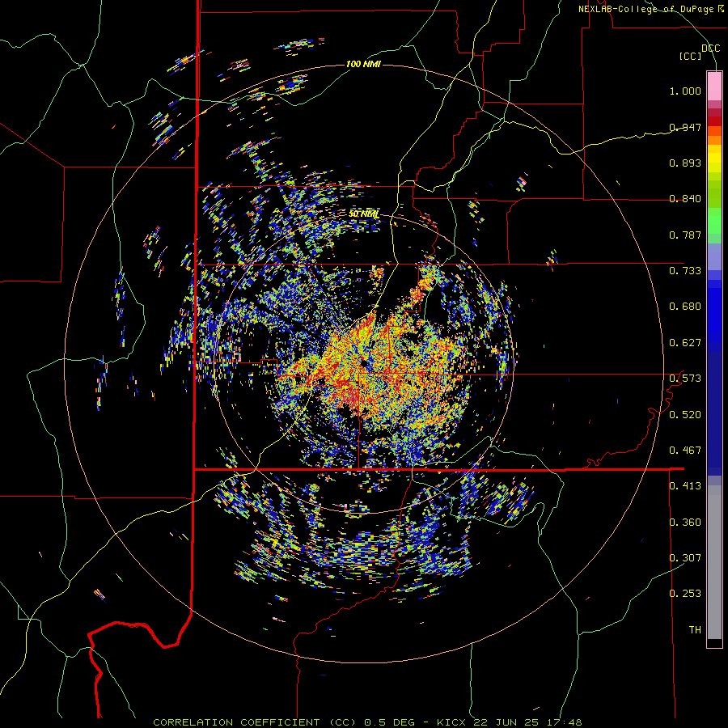Click the 0.627 scale value
The height and width of the screenshot is (728, 728).
(x=685, y=343)
